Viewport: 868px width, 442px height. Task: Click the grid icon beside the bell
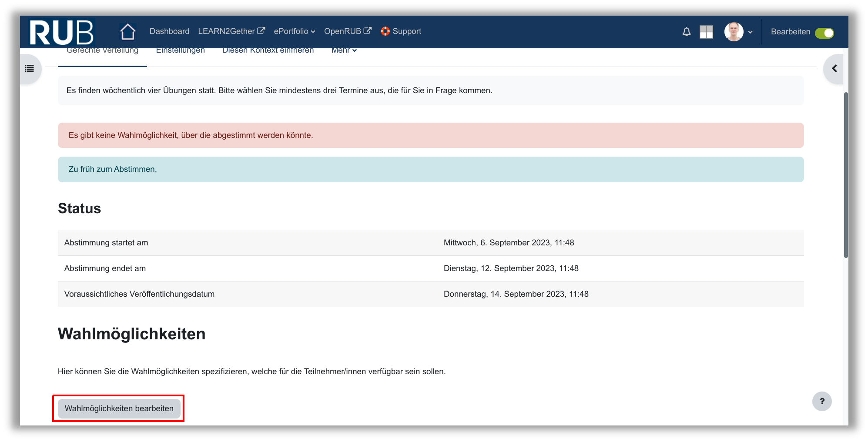pos(706,32)
